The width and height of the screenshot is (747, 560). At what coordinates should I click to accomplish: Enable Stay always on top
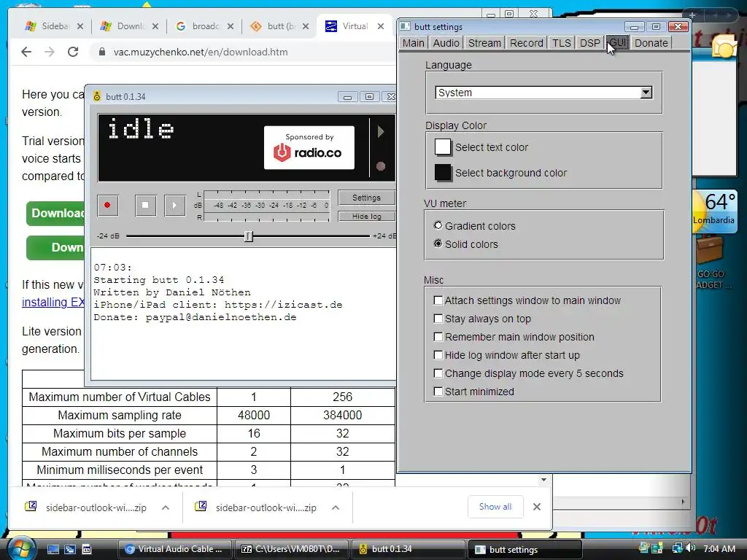[x=438, y=318]
